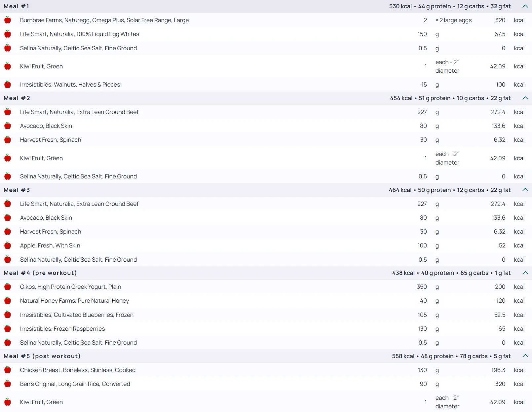
Task: Click the "67.5" kcal value for Egg Whites
Action: click(x=500, y=34)
